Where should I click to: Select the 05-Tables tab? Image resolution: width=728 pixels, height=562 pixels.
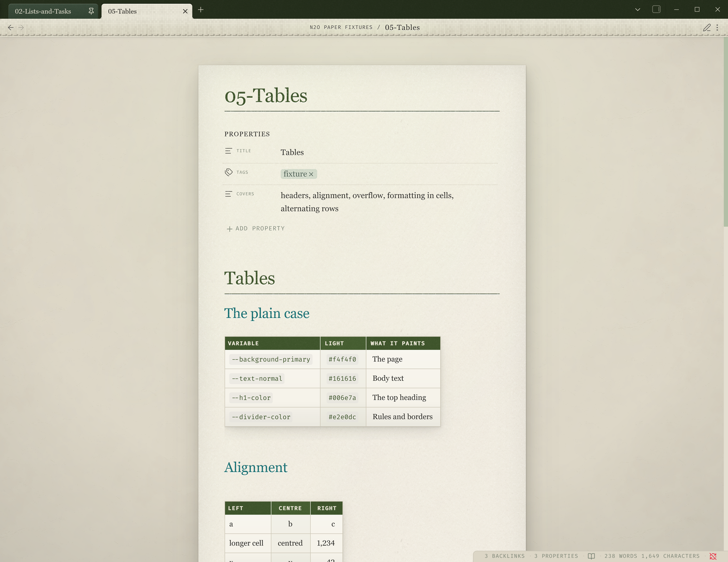point(147,11)
